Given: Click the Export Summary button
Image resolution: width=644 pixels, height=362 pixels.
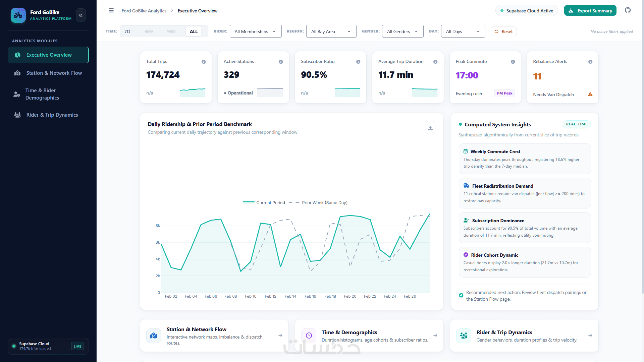Looking at the screenshot, I should 590,11.
